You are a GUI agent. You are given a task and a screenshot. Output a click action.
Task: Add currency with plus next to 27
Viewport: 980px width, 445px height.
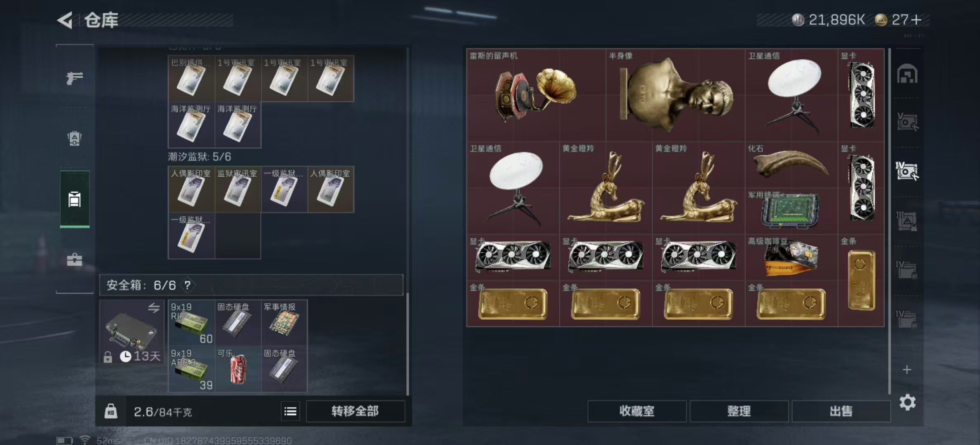[x=916, y=20]
